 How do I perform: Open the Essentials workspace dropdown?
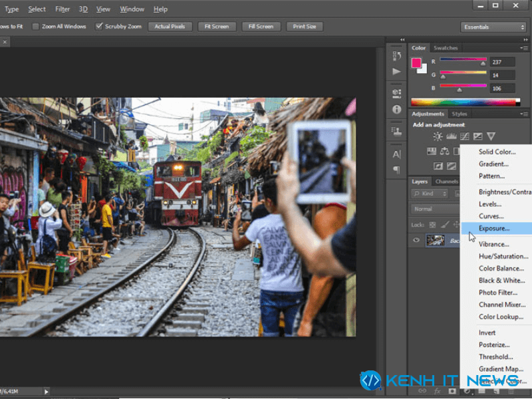click(x=493, y=27)
